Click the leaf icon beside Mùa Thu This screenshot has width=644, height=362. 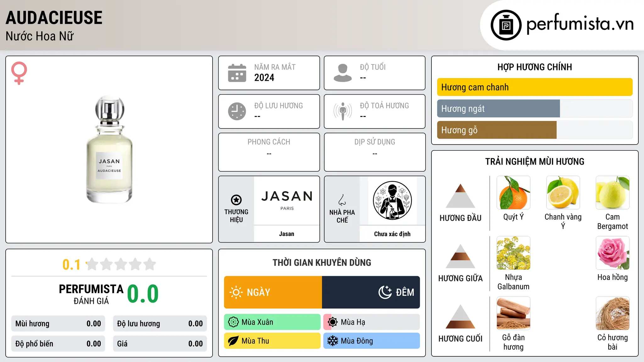pyautogui.click(x=233, y=341)
